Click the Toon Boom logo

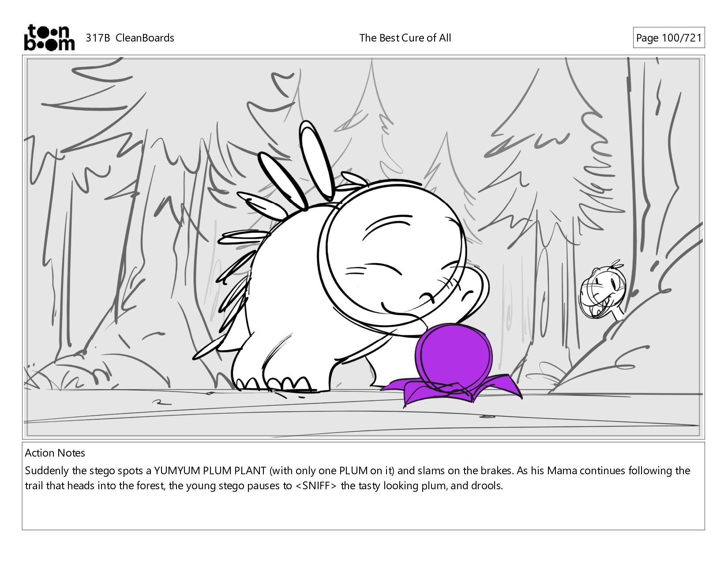[x=49, y=38]
